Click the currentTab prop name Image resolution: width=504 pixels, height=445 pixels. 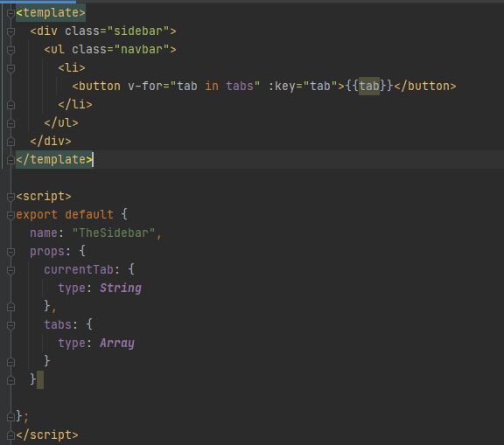79,269
